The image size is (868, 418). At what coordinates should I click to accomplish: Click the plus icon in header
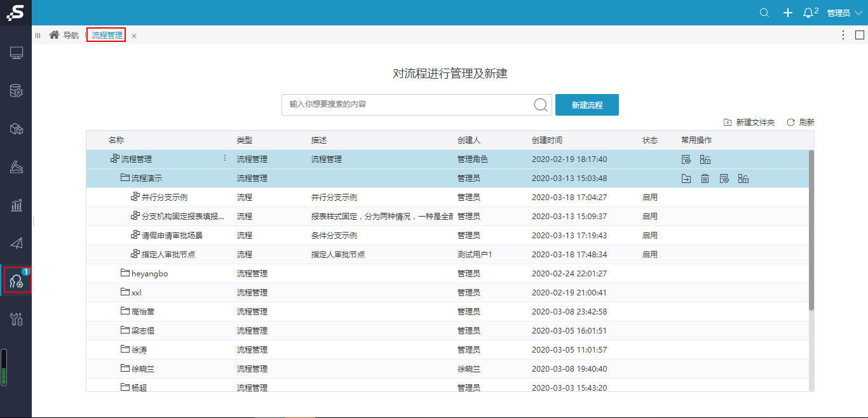tap(788, 13)
